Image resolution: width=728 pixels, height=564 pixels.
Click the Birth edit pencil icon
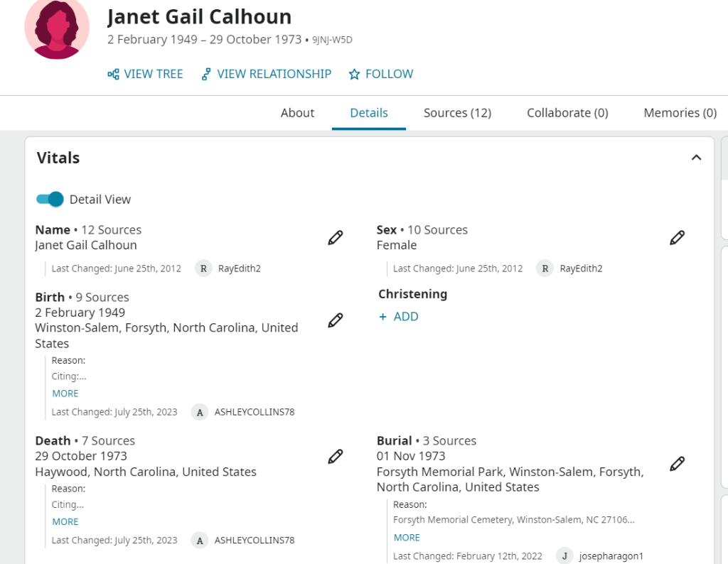pyautogui.click(x=336, y=320)
